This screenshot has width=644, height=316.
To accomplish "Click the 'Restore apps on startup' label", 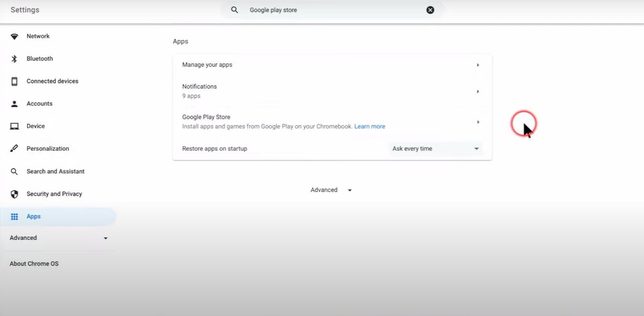I will 215,149.
